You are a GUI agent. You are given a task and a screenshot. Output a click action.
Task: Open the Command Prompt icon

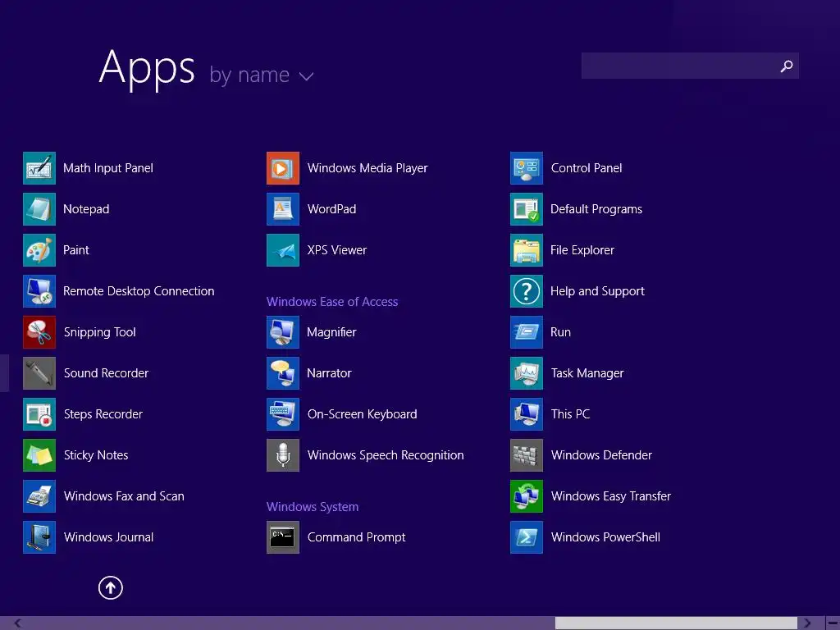pyautogui.click(x=283, y=537)
